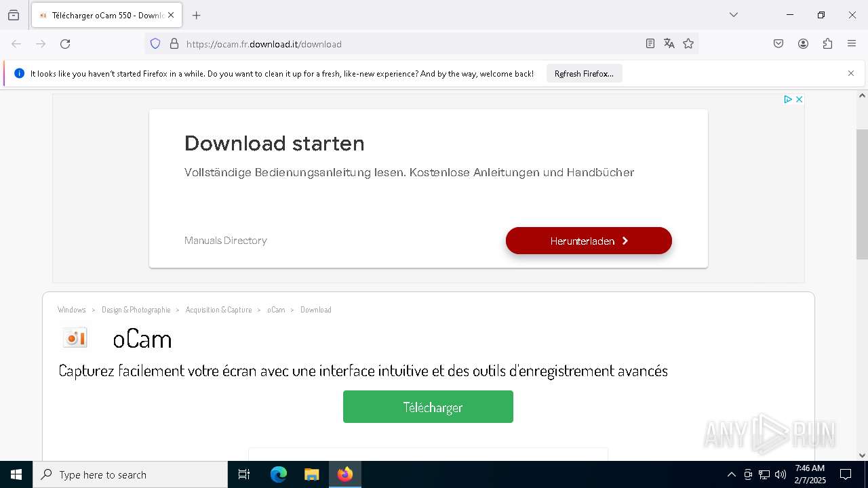Open Firefox recent browsing view icon
Image resolution: width=868 pixels, height=488 pixels.
pyautogui.click(x=14, y=15)
